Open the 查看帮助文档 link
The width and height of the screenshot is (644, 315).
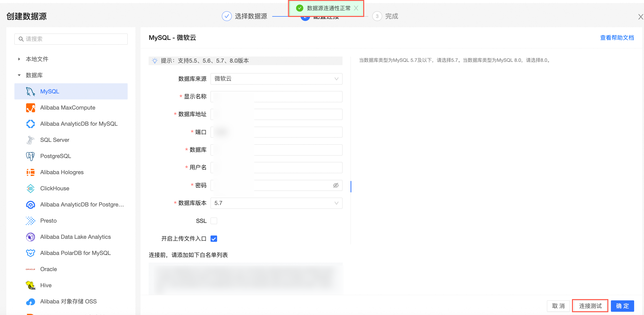(617, 38)
